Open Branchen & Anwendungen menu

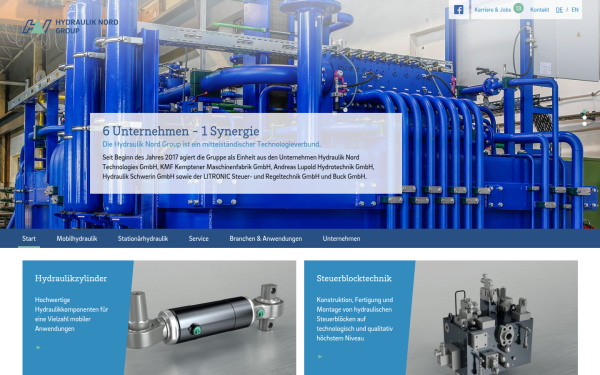(x=266, y=238)
